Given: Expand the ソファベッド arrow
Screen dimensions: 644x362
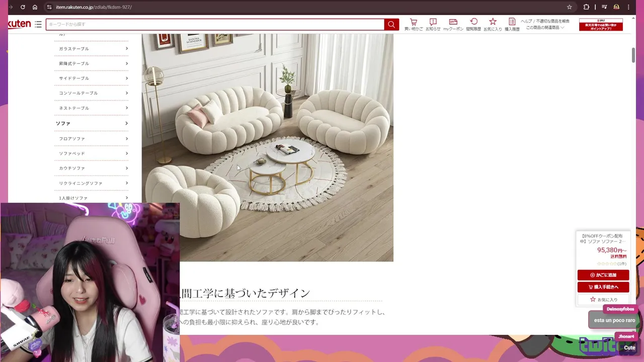Looking at the screenshot, I should [x=127, y=153].
